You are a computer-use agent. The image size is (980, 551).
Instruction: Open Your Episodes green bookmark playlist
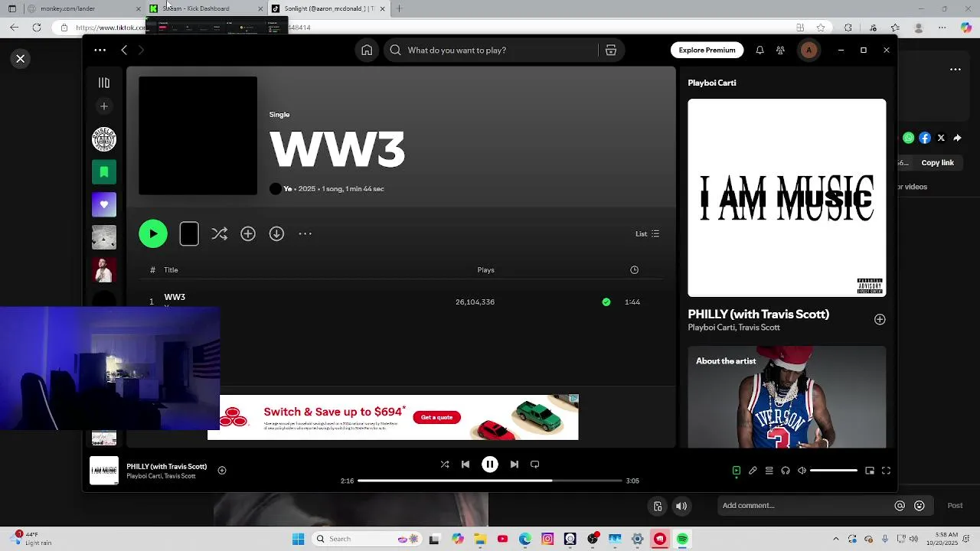[104, 172]
